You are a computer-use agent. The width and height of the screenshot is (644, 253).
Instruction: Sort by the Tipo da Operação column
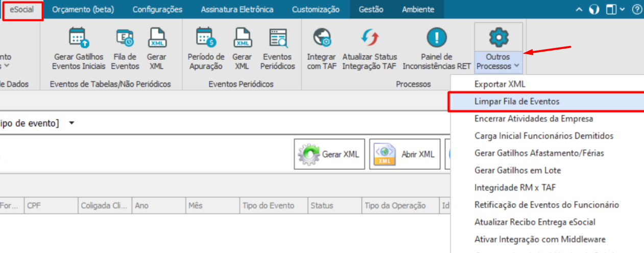click(x=400, y=205)
